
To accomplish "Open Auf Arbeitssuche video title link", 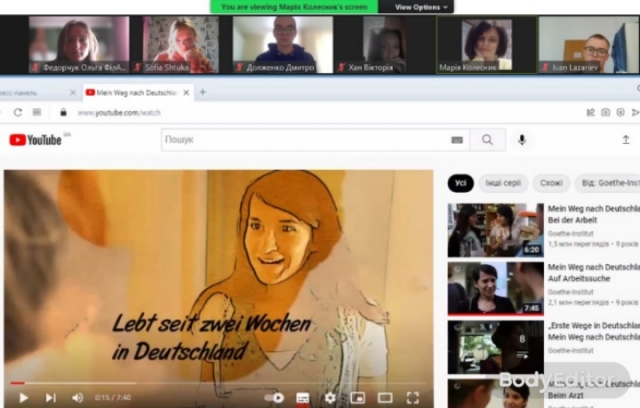I will coord(593,273).
